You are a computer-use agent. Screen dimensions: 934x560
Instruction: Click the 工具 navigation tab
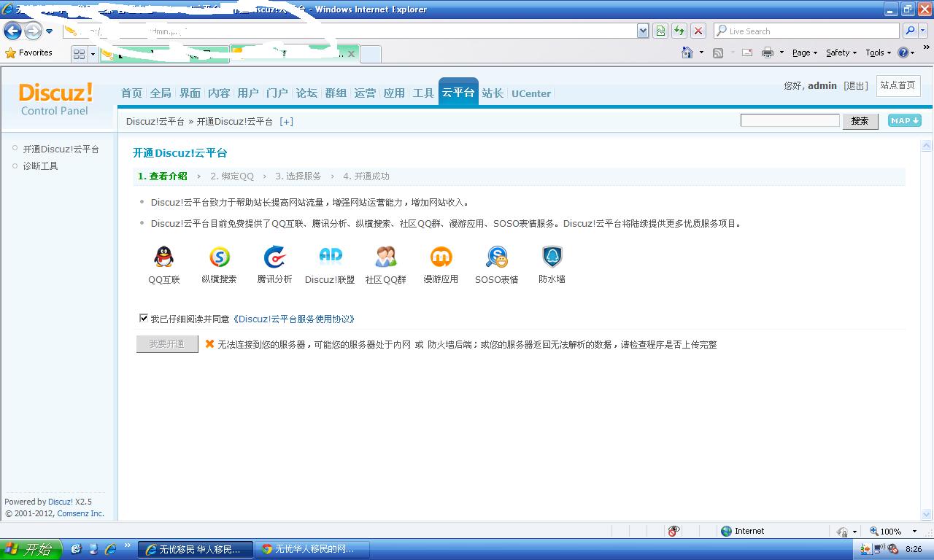click(x=423, y=93)
